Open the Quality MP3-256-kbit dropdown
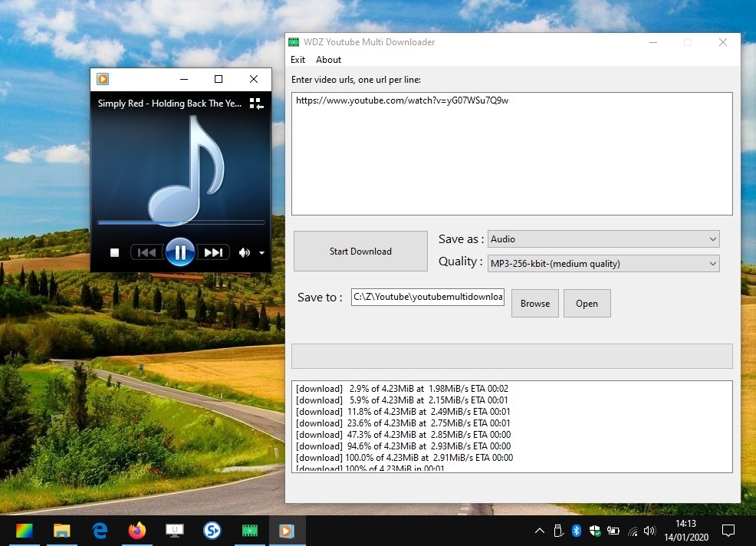 click(603, 263)
